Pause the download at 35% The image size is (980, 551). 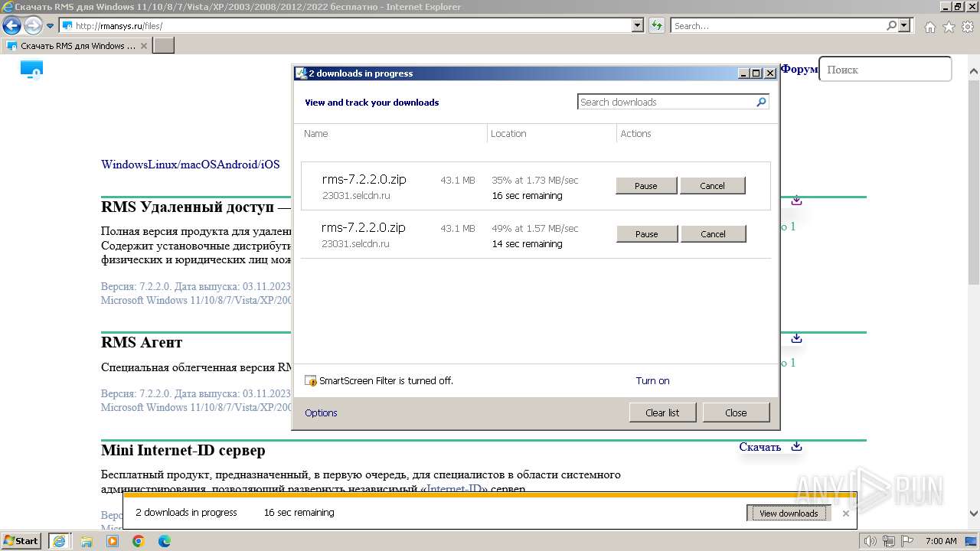coord(646,185)
